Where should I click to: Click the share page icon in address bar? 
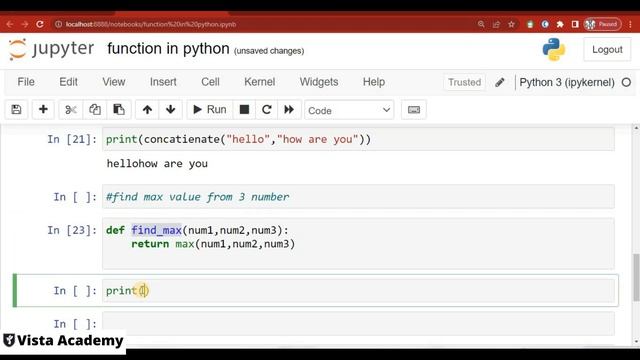pyautogui.click(x=496, y=24)
